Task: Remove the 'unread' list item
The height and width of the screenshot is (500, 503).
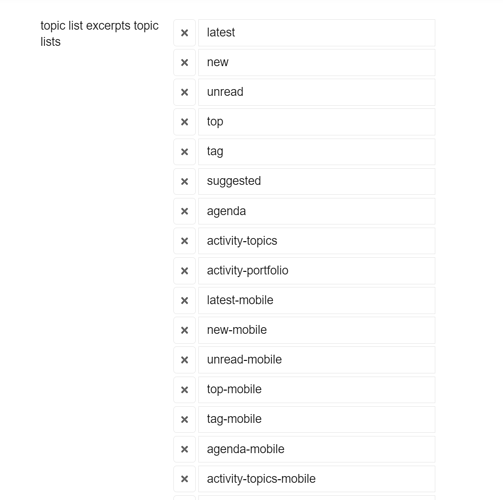Action: tap(184, 92)
